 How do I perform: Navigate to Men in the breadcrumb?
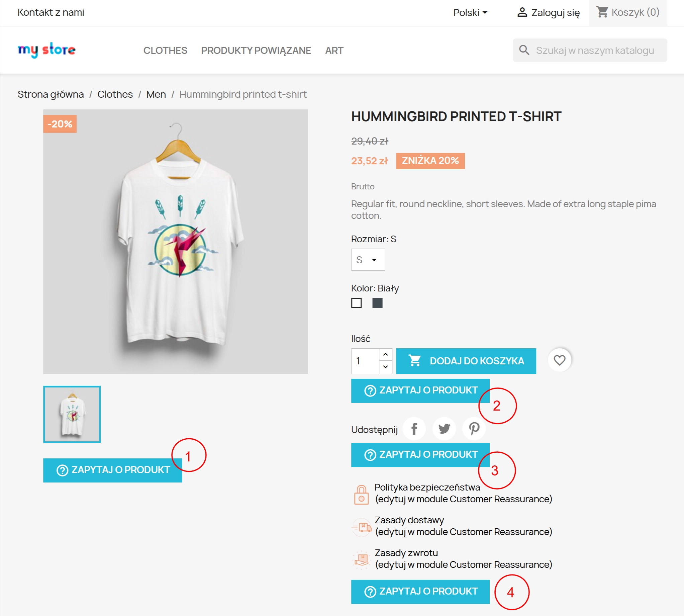coord(156,94)
